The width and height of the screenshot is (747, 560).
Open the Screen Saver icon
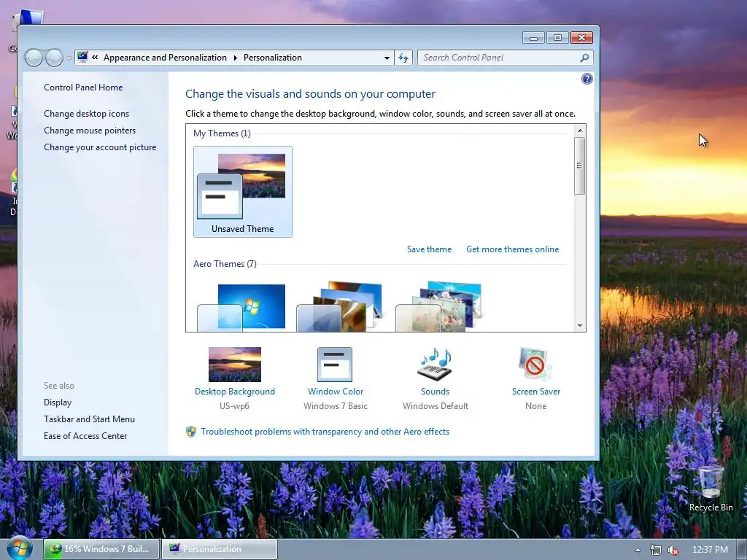point(535,365)
